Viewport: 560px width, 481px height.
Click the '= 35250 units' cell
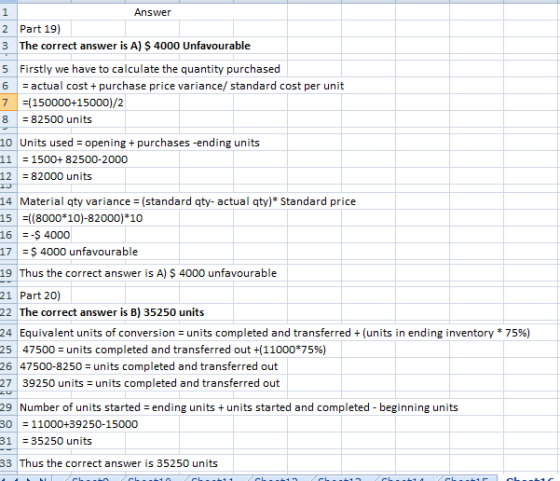pos(57,441)
